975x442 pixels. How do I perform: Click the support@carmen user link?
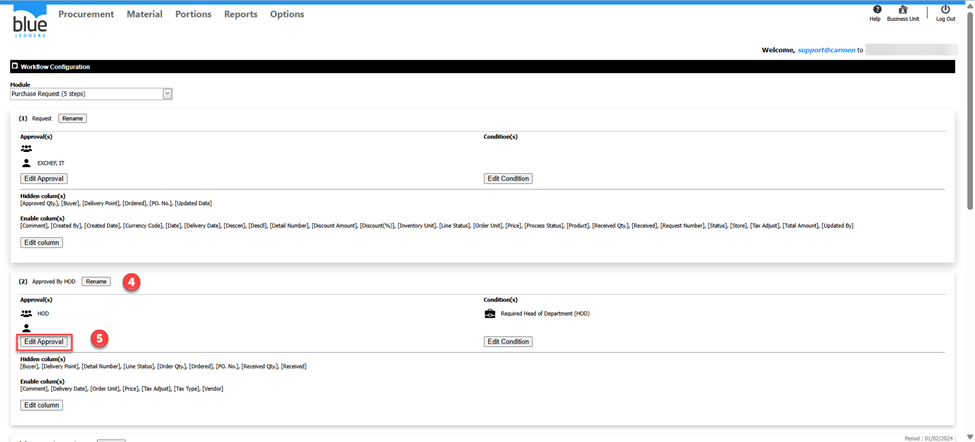click(x=826, y=50)
